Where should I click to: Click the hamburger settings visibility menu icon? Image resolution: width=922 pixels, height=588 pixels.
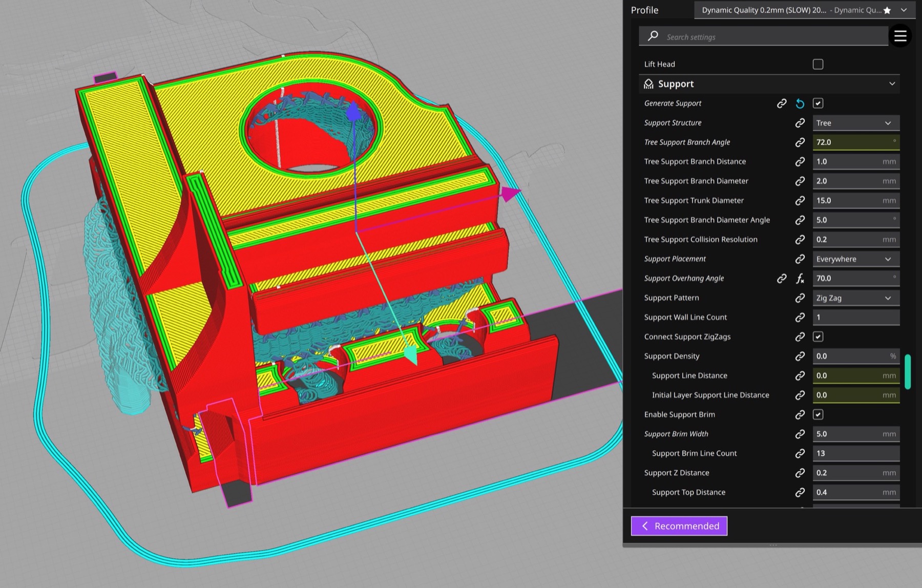(x=900, y=36)
